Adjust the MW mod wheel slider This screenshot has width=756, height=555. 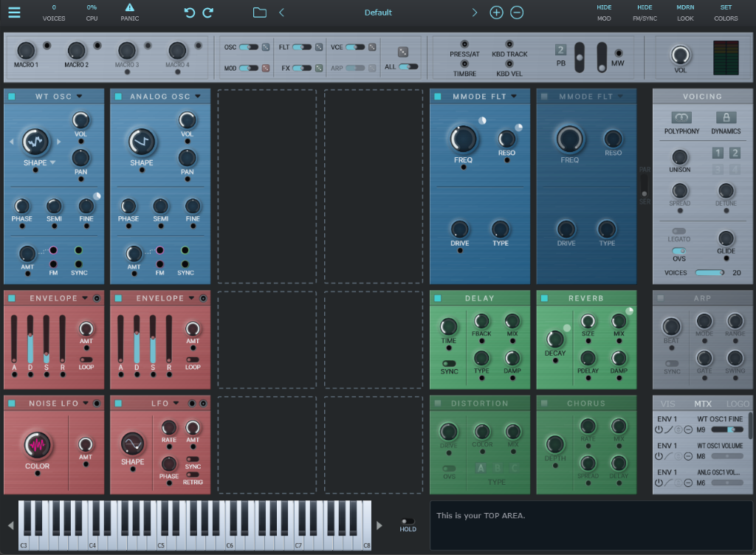(602, 58)
